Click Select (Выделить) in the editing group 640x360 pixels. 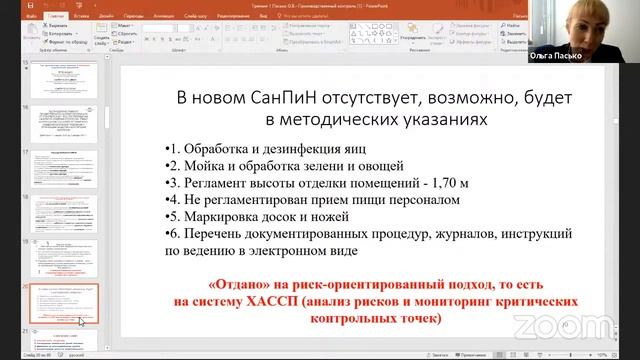[x=513, y=42]
